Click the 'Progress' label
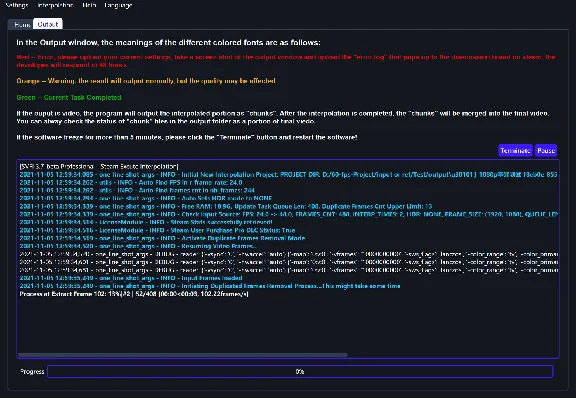Viewport: 576px width, 398px height. tap(32, 372)
